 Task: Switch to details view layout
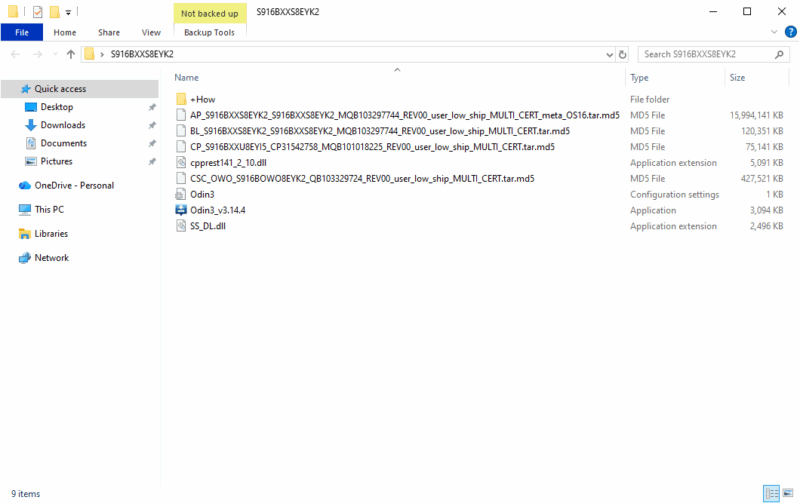tap(771, 493)
